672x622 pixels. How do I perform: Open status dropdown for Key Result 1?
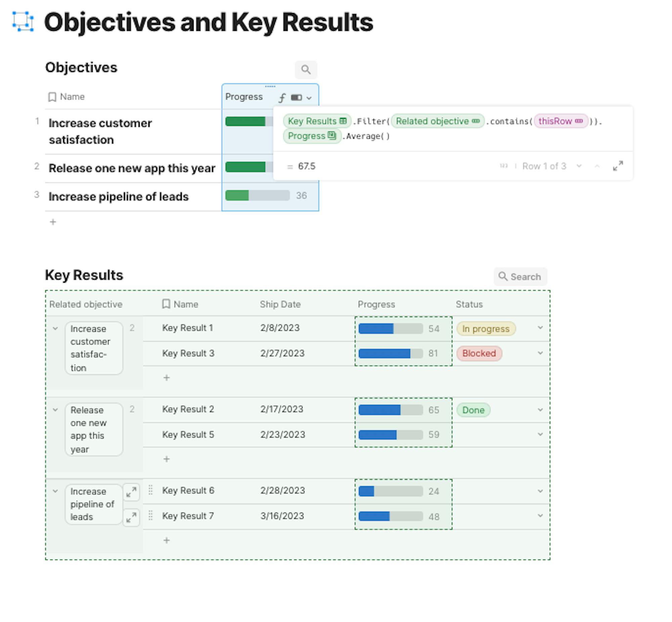point(540,328)
